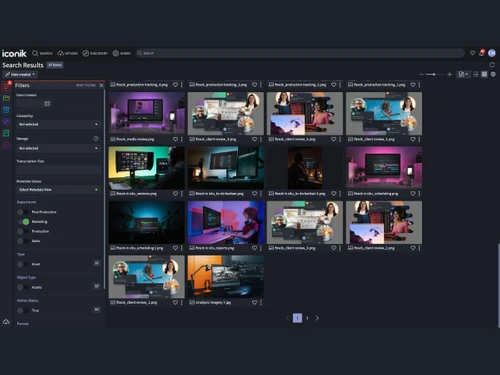This screenshot has width=500, height=375.
Task: Open the Date Created calendar picker
Action: 47,104
